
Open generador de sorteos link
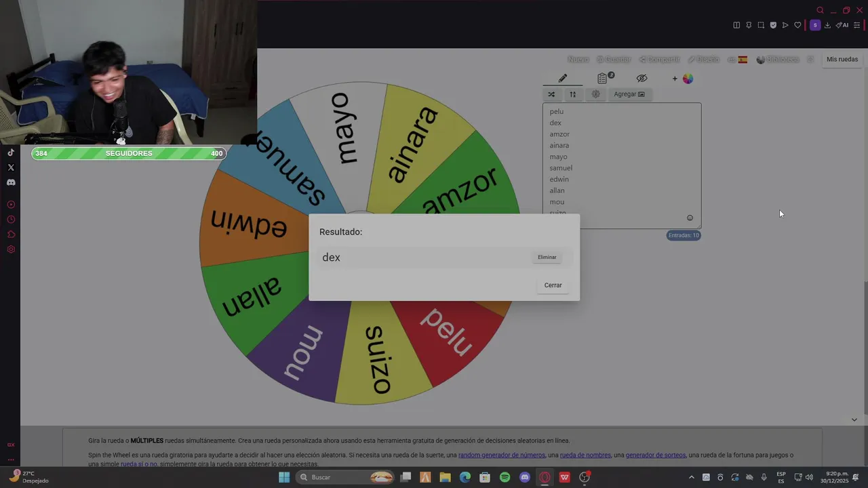(x=656, y=455)
